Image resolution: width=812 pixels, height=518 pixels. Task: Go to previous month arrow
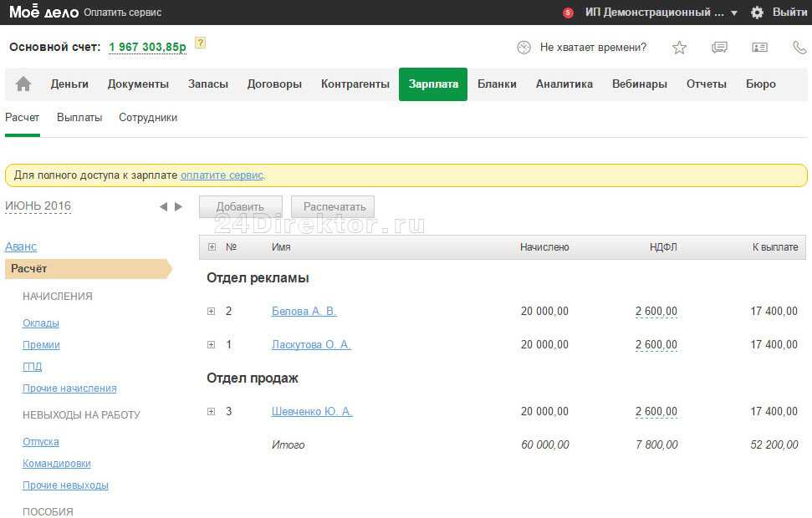163,206
